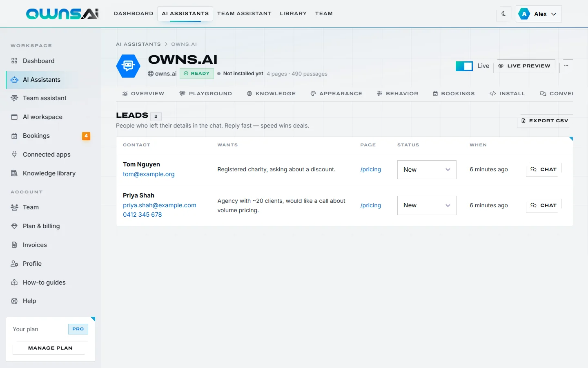The height and width of the screenshot is (368, 588).
Task: Click the OWNS.AI logo in header
Action: (x=62, y=13)
